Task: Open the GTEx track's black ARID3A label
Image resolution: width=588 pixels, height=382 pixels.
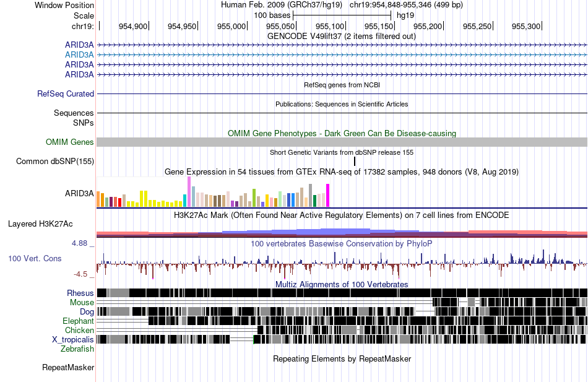Action: coord(79,194)
